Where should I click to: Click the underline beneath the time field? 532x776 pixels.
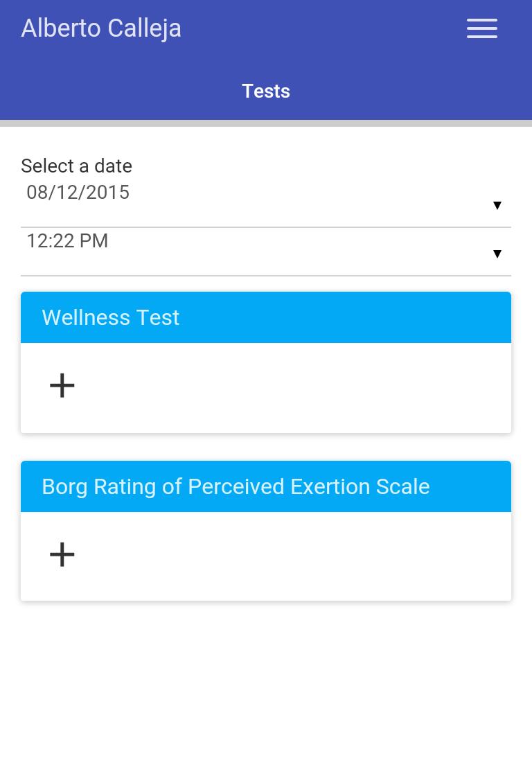tap(266, 275)
